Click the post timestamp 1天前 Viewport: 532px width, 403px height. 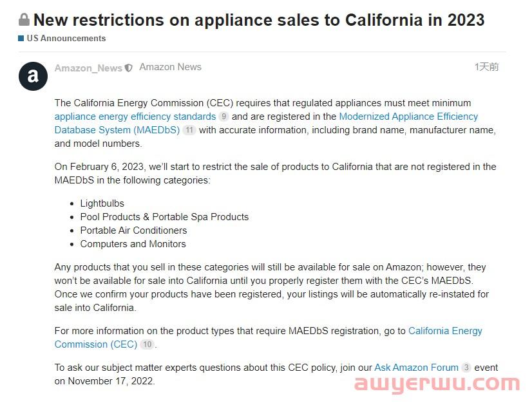[x=486, y=67]
